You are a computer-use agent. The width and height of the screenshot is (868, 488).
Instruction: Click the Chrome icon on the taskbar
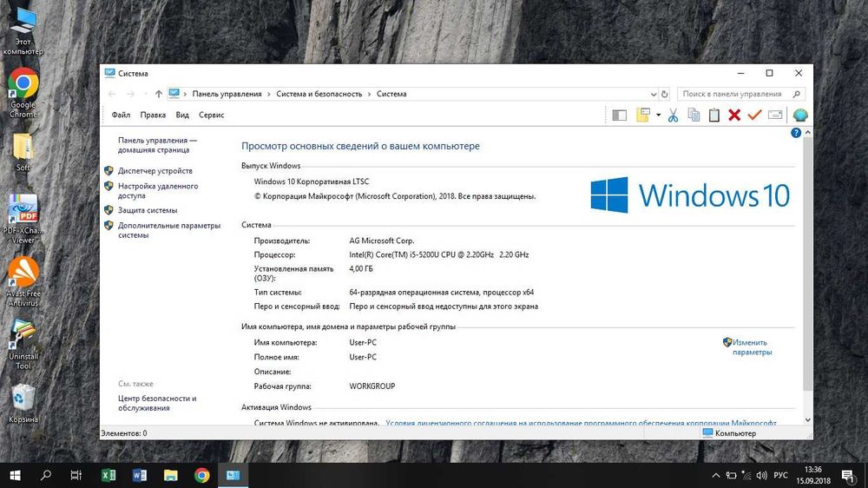(202, 475)
